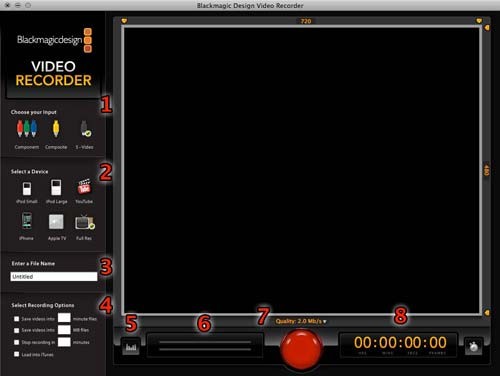Click the red record button
The height and width of the screenshot is (376, 500).
pos(301,349)
